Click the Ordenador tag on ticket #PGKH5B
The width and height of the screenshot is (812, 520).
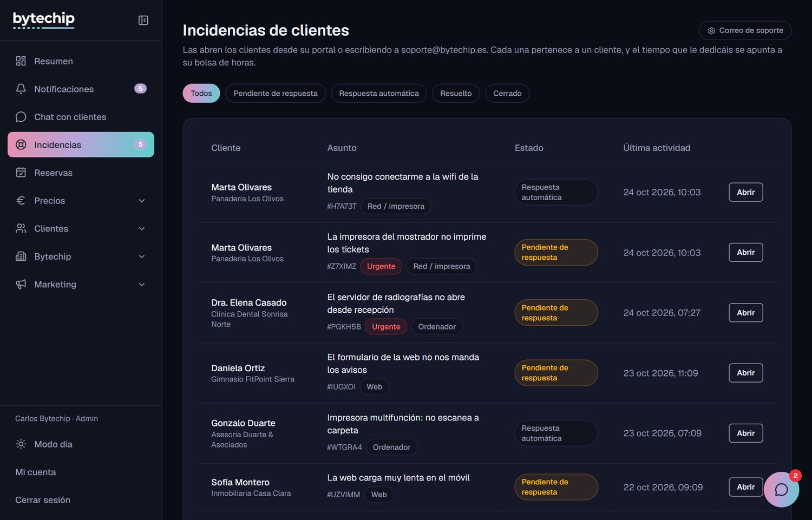(437, 327)
